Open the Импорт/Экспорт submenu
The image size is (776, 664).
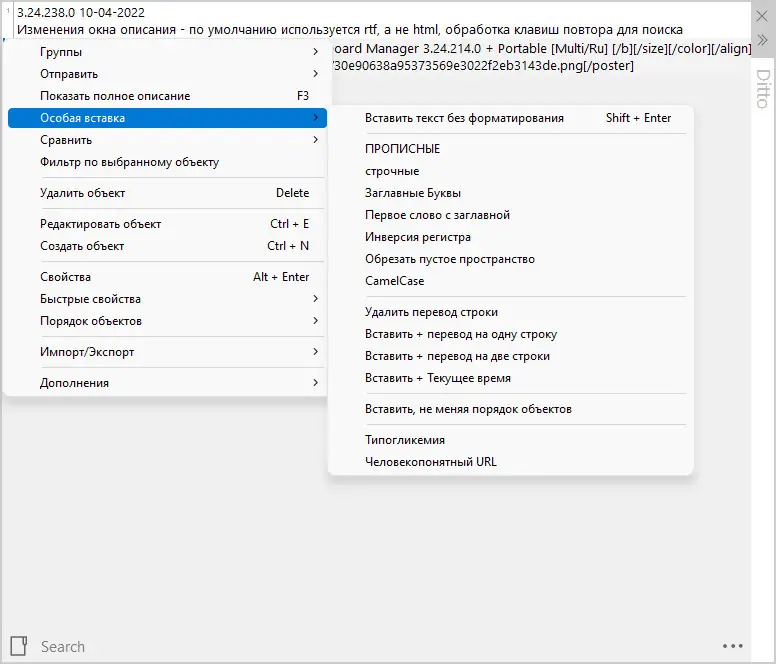[166, 352]
